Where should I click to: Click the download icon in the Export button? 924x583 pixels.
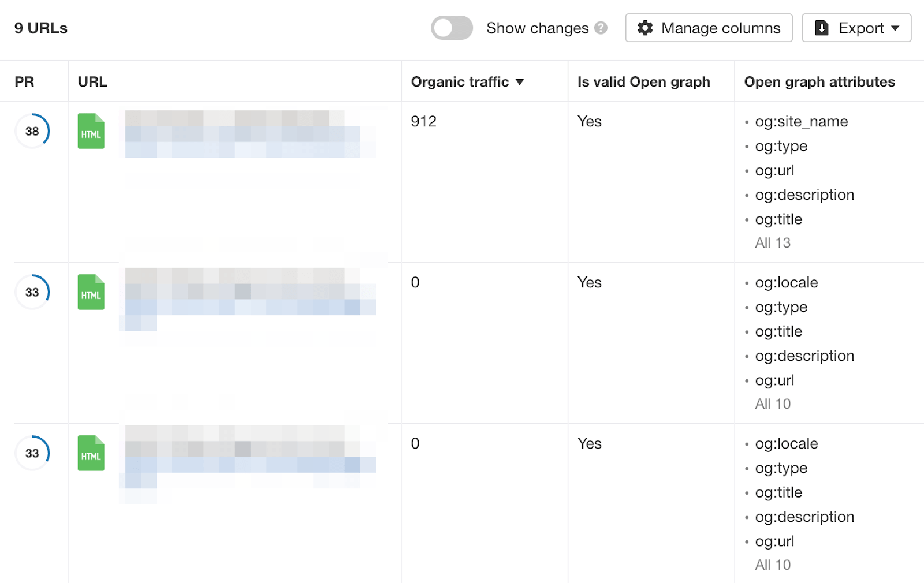[x=822, y=28]
